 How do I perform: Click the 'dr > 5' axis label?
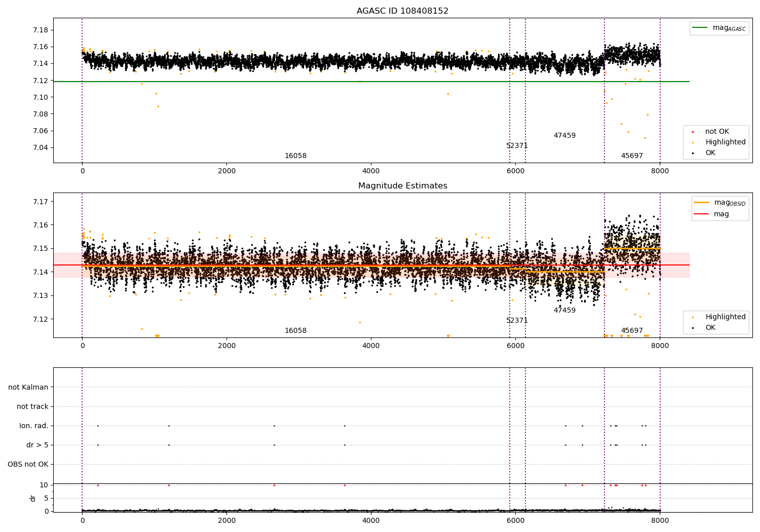[37, 445]
